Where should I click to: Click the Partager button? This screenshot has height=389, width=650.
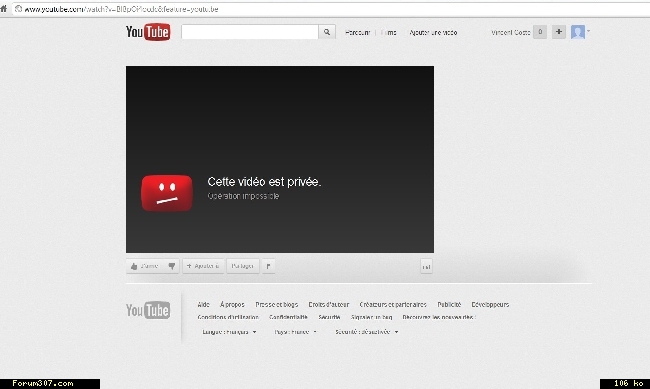[x=243, y=266]
